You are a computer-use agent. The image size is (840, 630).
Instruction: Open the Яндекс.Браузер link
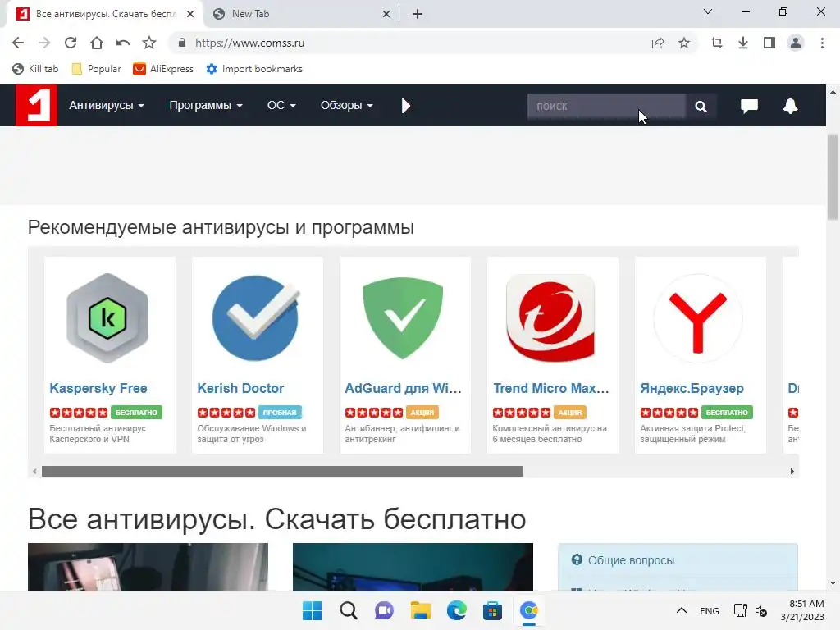point(692,388)
